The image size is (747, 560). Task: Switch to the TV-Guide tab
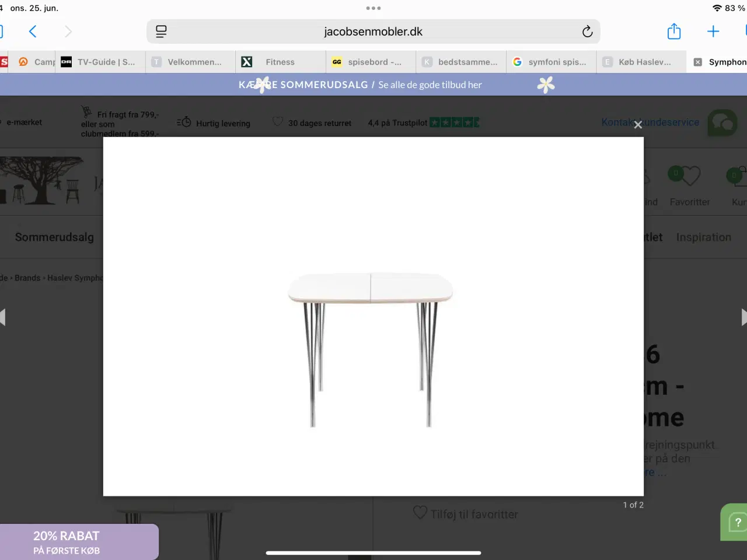[100, 62]
